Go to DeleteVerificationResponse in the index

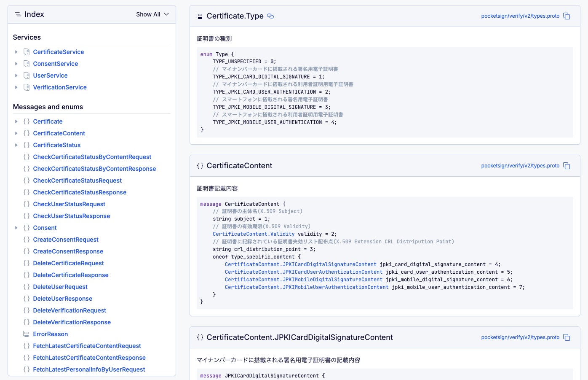[x=72, y=322]
